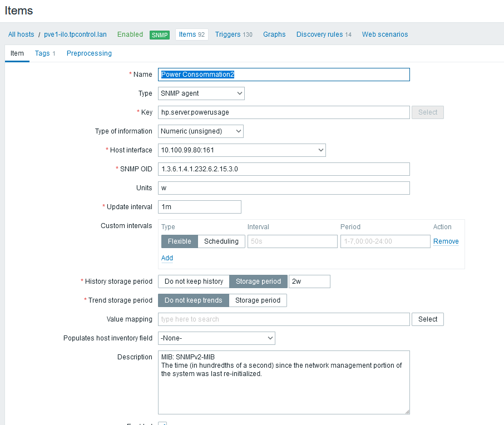The height and width of the screenshot is (425, 504).
Task: Select history Storage period option
Action: 258,281
